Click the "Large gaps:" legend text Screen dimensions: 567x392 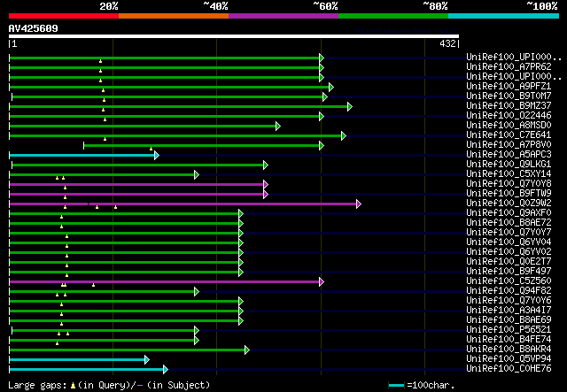click(37, 386)
